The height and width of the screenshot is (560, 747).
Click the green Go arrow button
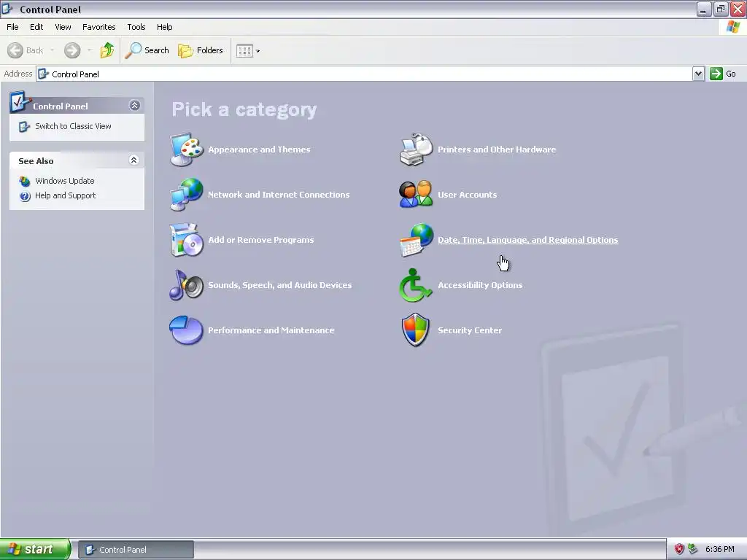coord(716,74)
